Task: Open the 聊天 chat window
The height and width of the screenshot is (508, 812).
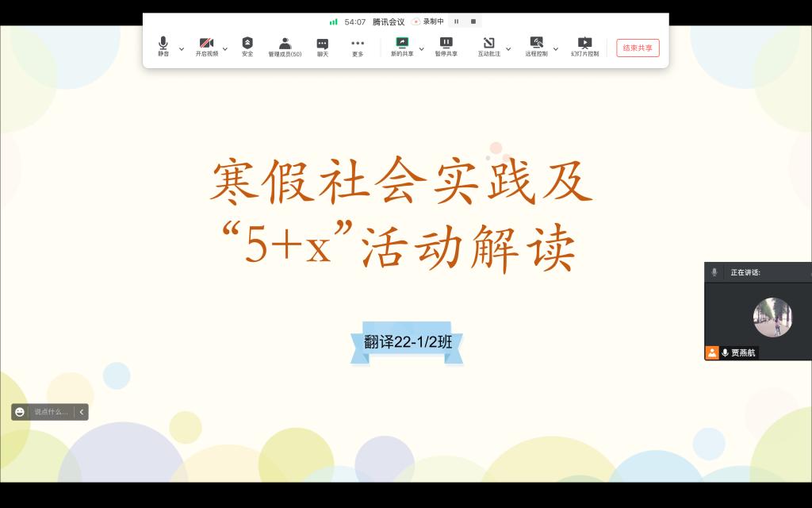Action: click(x=323, y=46)
